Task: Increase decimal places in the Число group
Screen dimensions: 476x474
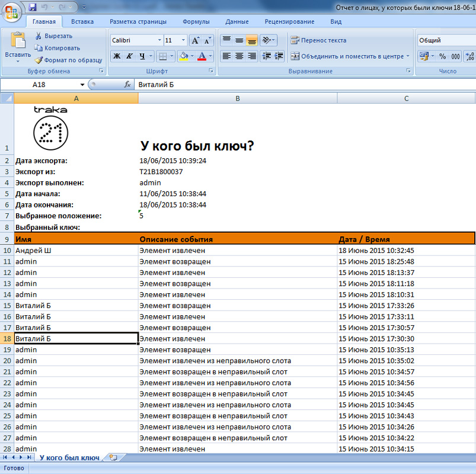Action: (x=470, y=56)
